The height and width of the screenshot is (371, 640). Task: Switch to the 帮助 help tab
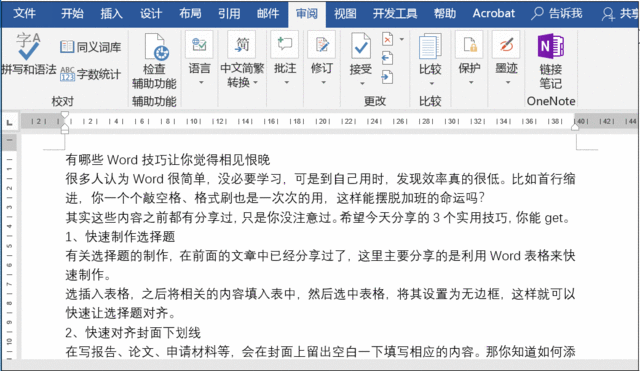444,13
